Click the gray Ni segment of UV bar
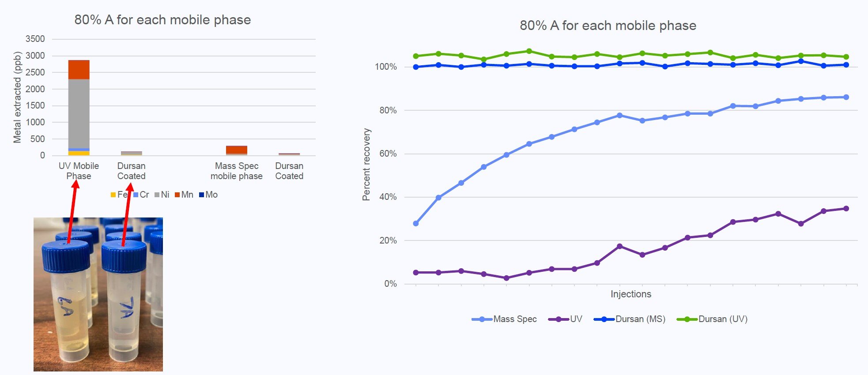Screen dimensions: 868x375 point(79,113)
